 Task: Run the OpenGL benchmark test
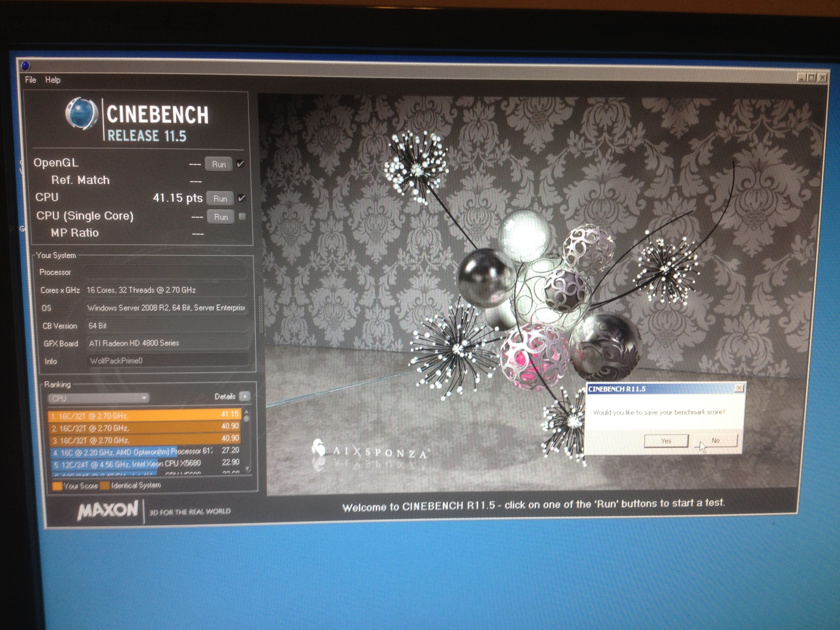coord(219,164)
